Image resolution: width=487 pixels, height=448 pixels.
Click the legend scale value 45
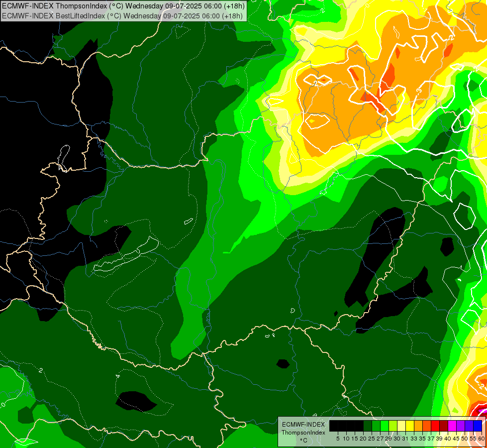point(456,439)
